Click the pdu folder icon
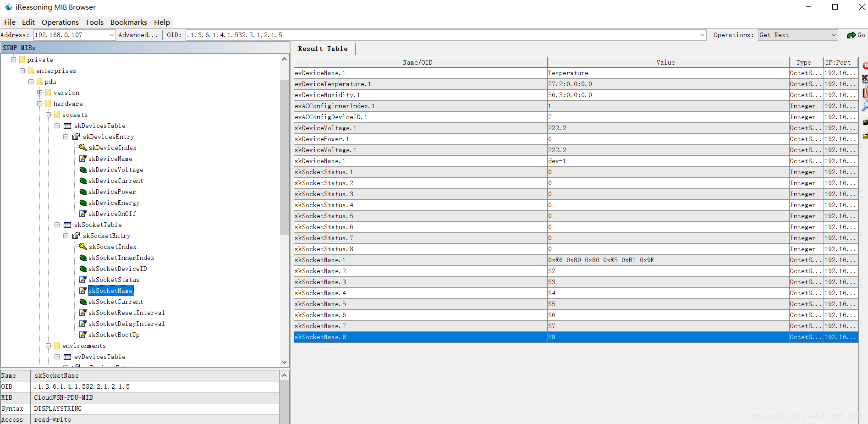The width and height of the screenshot is (868, 424). tap(39, 82)
